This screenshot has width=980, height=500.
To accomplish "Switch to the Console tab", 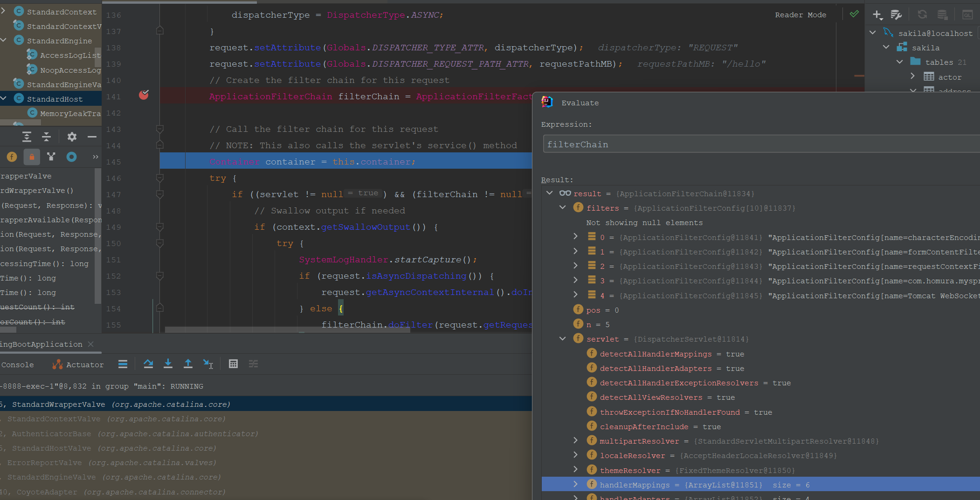I will click(17, 365).
